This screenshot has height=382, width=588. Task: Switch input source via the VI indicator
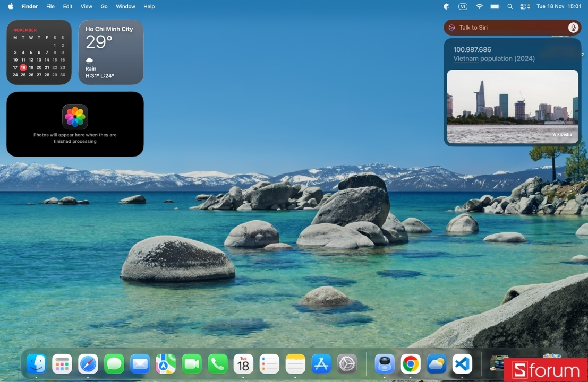coord(463,6)
